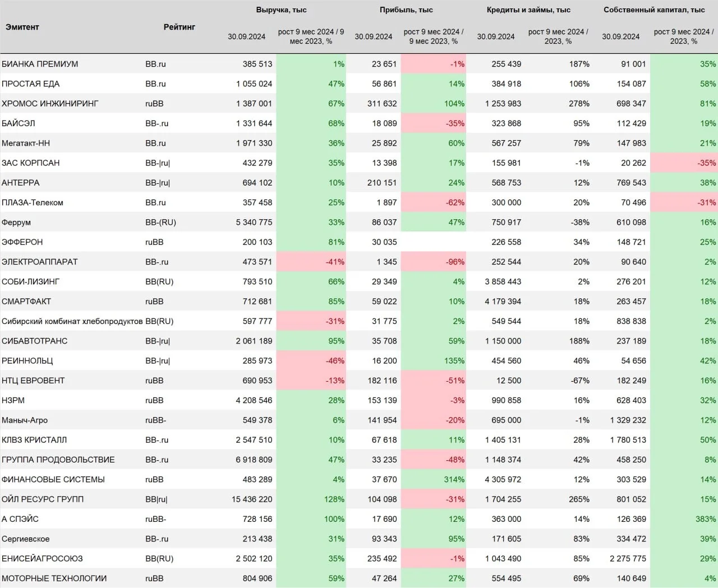Click loans value "12 500"
718x588 pixels.
509,381
